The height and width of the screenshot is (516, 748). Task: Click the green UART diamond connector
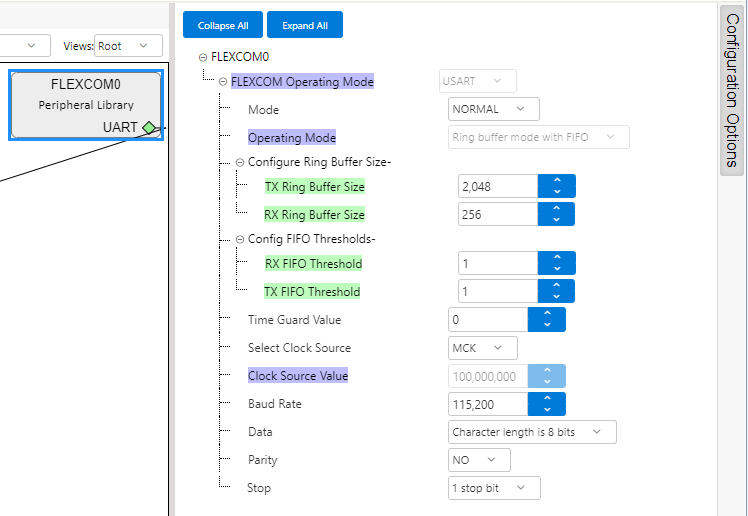point(149,127)
